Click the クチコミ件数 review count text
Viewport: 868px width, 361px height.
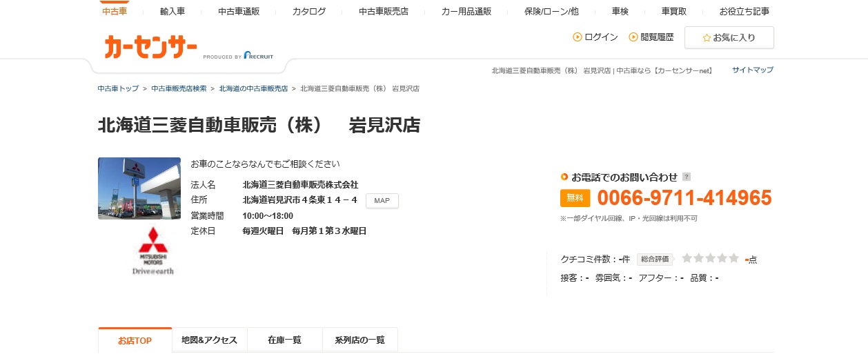(595, 260)
